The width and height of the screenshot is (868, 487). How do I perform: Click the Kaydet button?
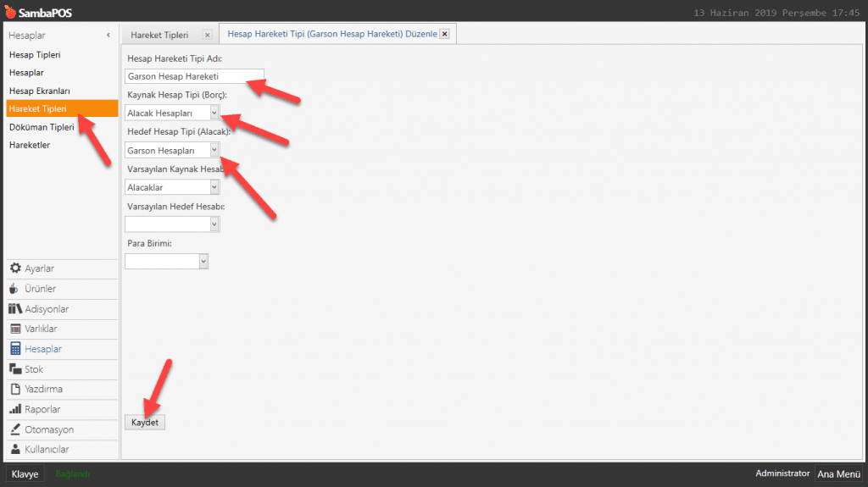[145, 422]
